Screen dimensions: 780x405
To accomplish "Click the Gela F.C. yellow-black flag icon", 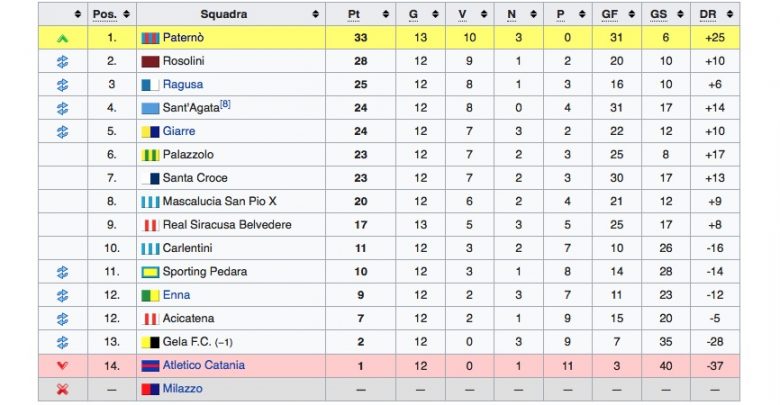I will [x=150, y=342].
